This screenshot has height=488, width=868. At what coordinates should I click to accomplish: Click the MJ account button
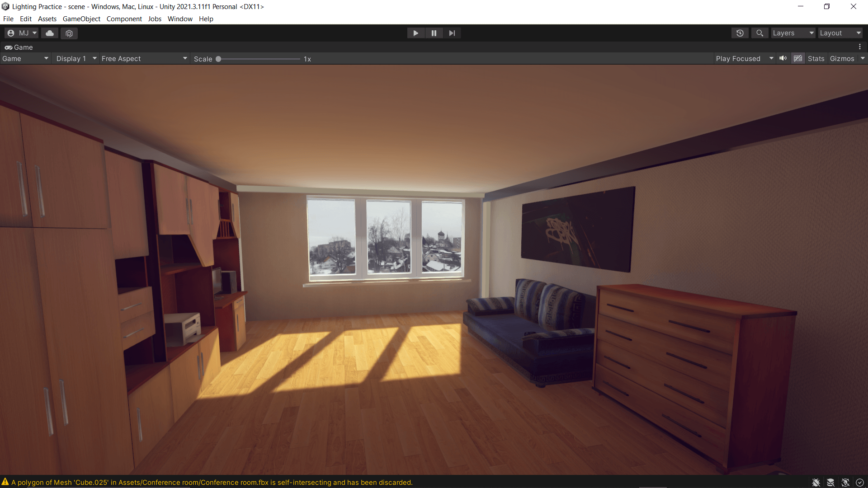pyautogui.click(x=22, y=33)
